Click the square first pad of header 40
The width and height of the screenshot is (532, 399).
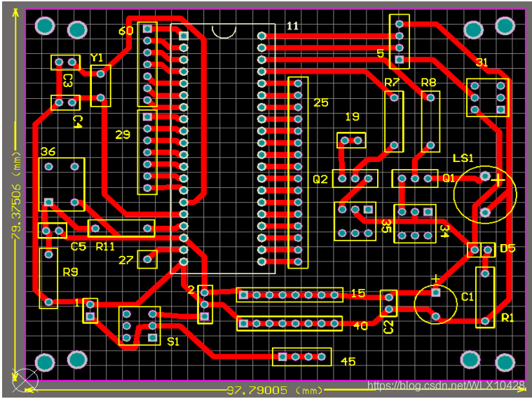[243, 323]
